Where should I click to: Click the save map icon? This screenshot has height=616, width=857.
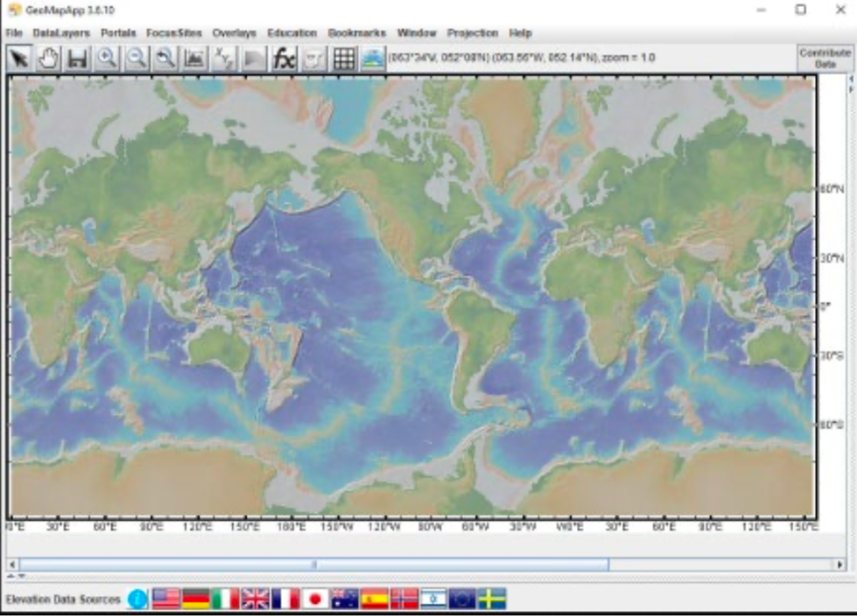(79, 57)
